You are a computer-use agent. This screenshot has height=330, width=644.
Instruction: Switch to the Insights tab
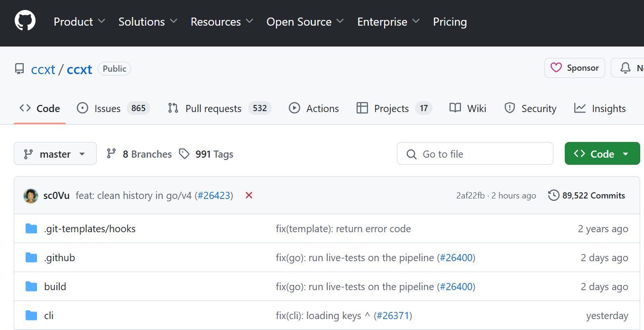[600, 108]
